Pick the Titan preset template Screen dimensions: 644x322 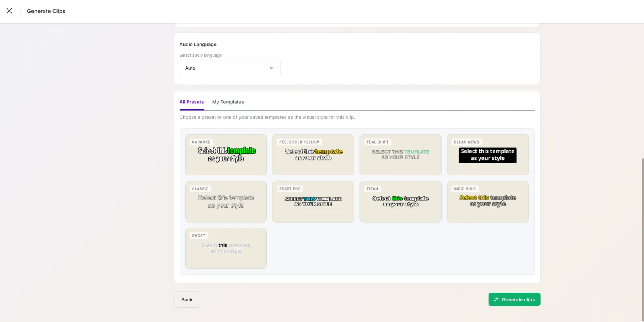pyautogui.click(x=400, y=202)
